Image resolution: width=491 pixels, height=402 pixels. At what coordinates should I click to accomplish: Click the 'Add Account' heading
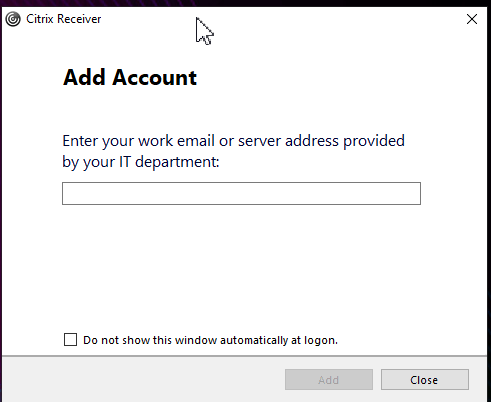click(x=130, y=77)
